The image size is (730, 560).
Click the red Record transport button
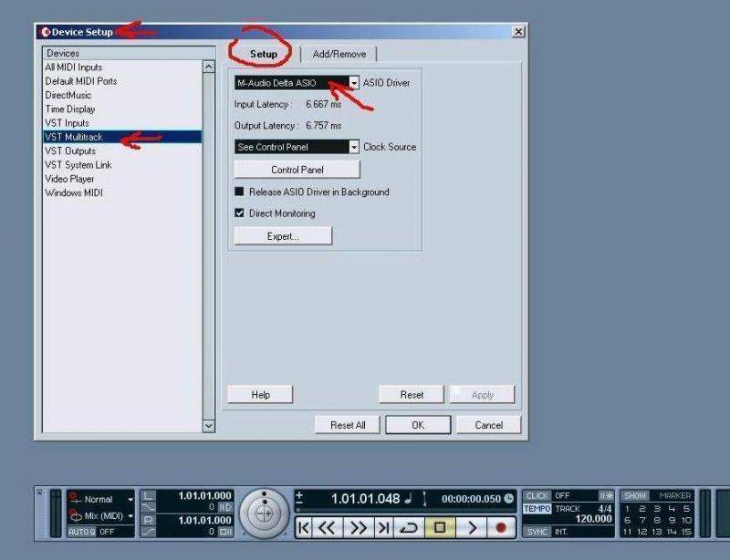coord(501,528)
